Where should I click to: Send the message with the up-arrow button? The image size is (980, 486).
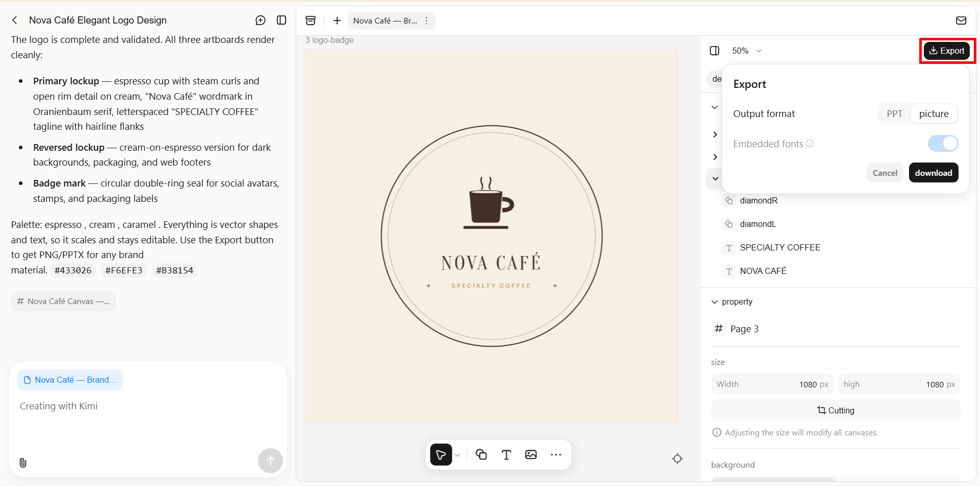coord(270,461)
